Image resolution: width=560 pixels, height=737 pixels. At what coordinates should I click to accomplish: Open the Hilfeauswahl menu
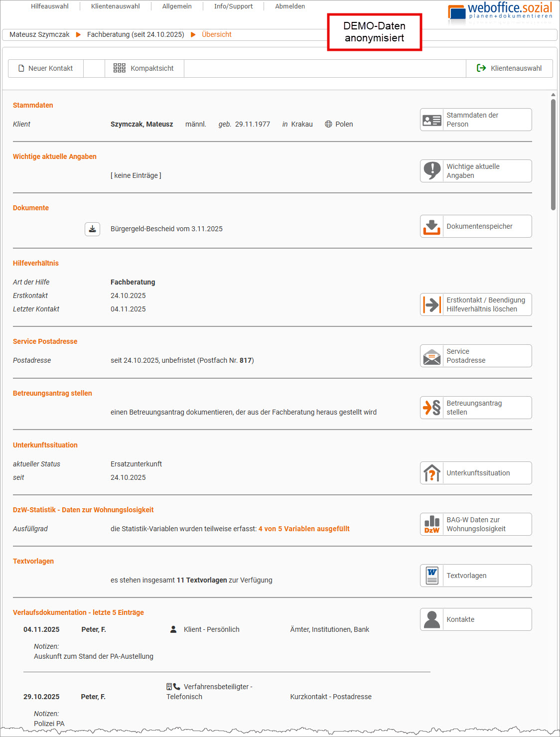tap(49, 6)
